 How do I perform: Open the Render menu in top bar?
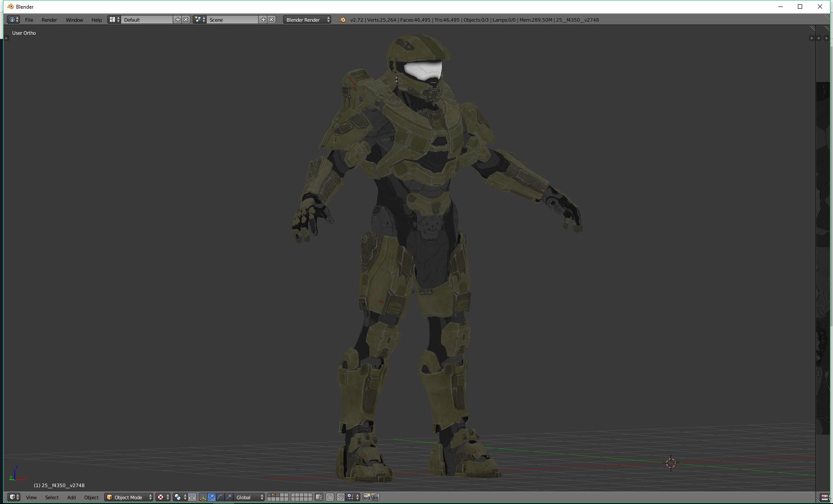pyautogui.click(x=49, y=20)
